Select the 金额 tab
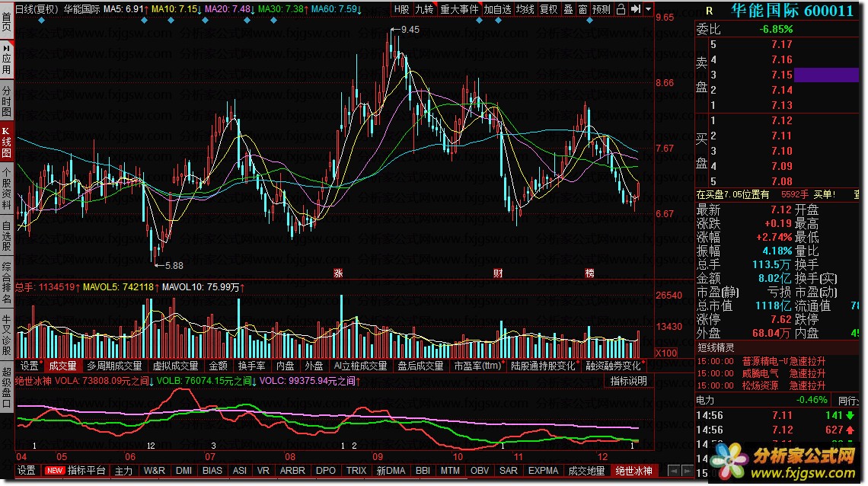Screen dimensions: 868x486 pyautogui.click(x=218, y=366)
